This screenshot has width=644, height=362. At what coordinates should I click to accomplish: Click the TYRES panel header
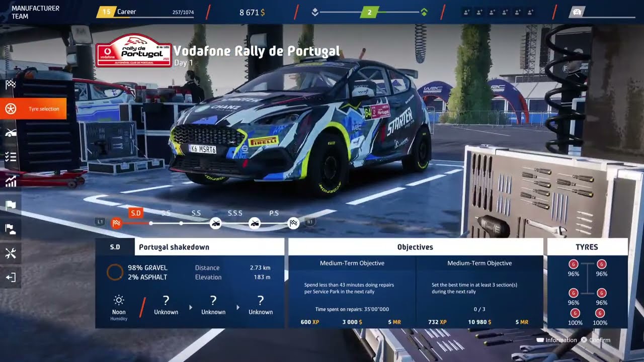click(587, 247)
